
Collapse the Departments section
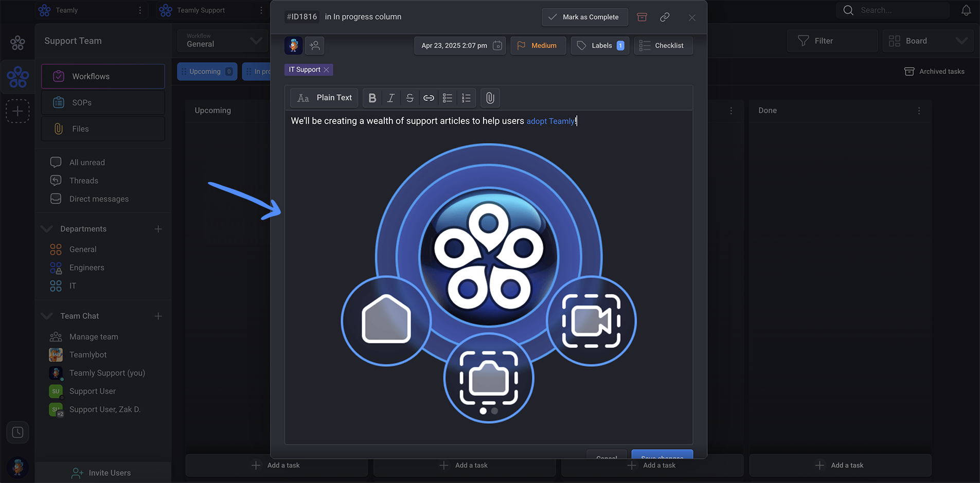47,229
